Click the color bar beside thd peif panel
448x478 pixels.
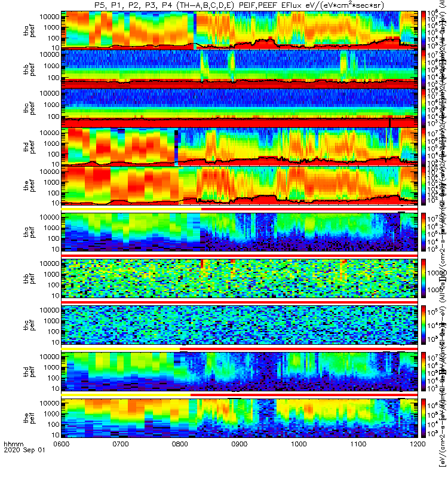[x=424, y=371]
